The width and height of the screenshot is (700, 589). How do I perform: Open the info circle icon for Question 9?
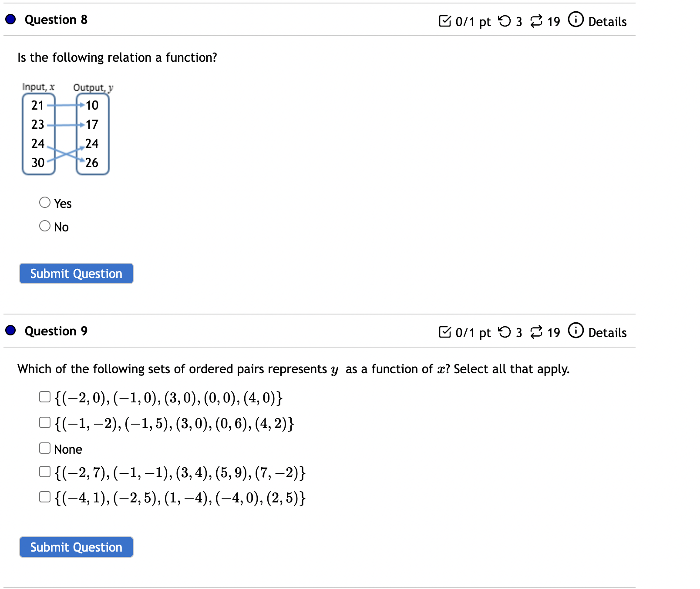click(575, 331)
